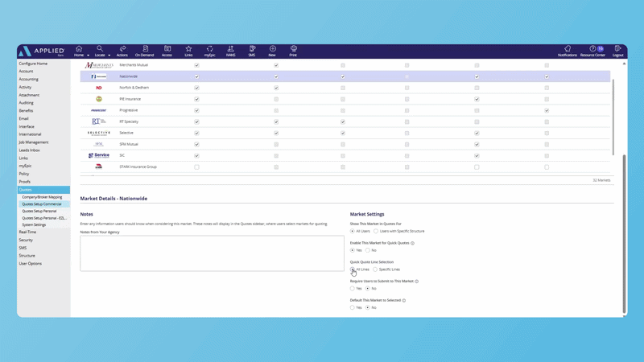Click the page vertical scrollbar
The image size is (644, 362).
pos(625,234)
